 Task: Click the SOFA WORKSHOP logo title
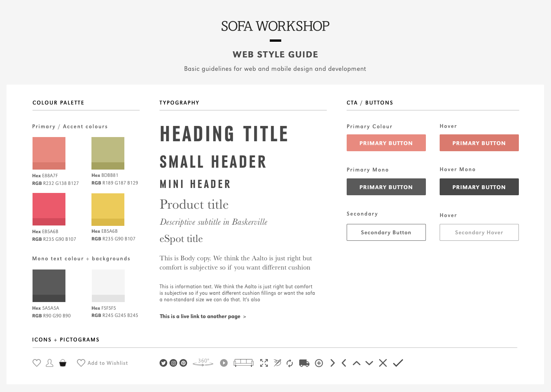coord(275,26)
